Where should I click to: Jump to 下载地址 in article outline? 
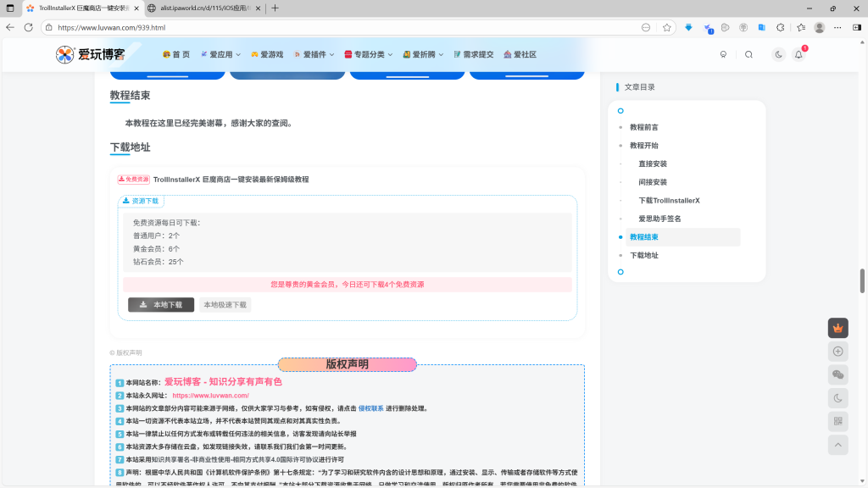pos(644,255)
